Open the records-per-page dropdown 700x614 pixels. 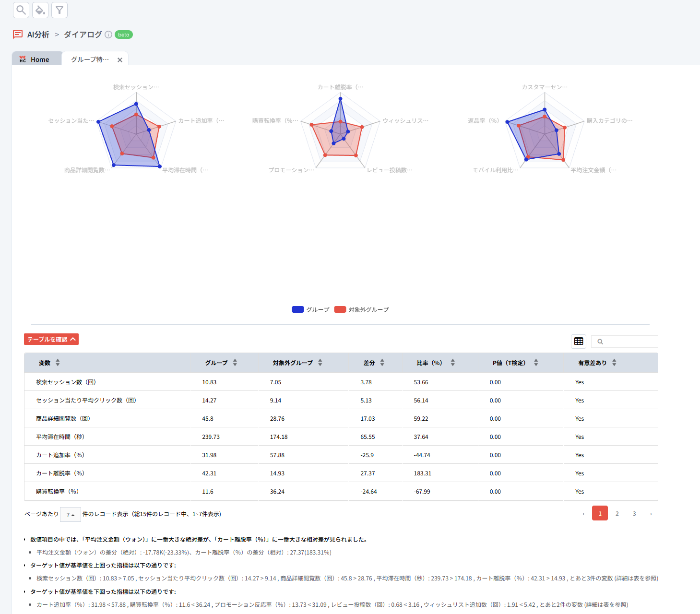pyautogui.click(x=71, y=514)
